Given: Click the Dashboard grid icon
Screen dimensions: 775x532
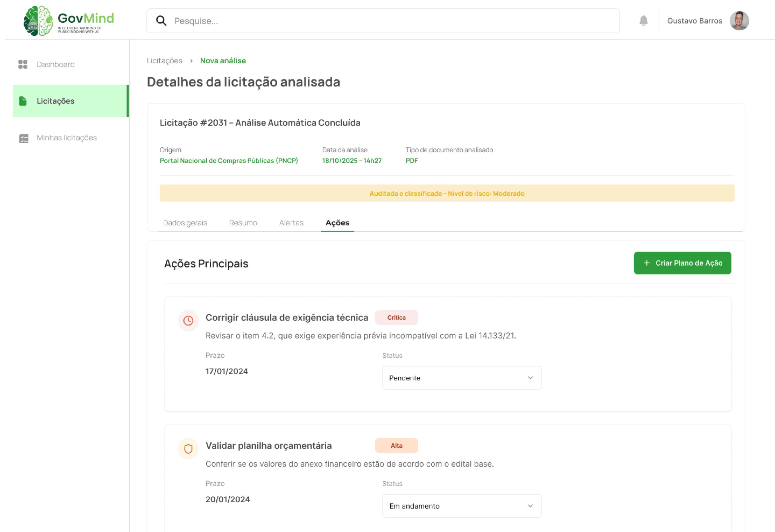Looking at the screenshot, I should (23, 64).
